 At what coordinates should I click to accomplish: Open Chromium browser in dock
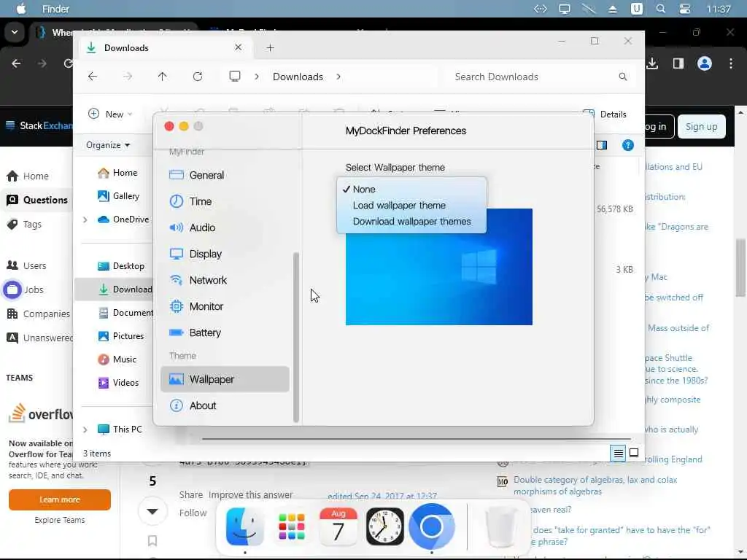click(x=432, y=526)
